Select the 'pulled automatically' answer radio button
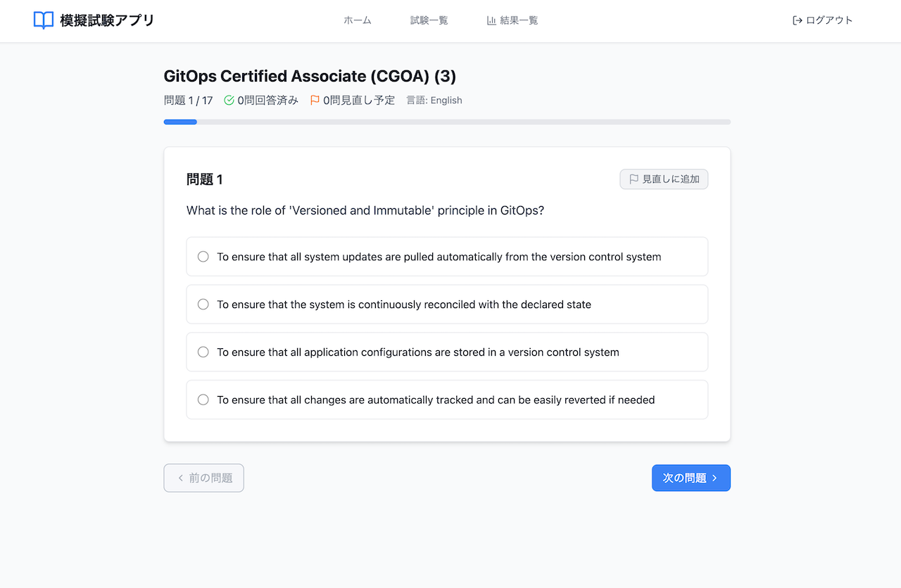901x588 pixels. click(x=203, y=257)
